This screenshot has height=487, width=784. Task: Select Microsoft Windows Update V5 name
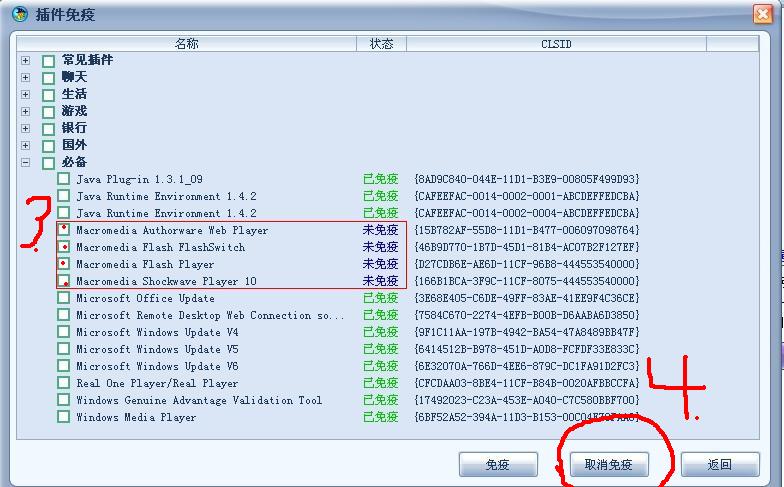(x=158, y=349)
